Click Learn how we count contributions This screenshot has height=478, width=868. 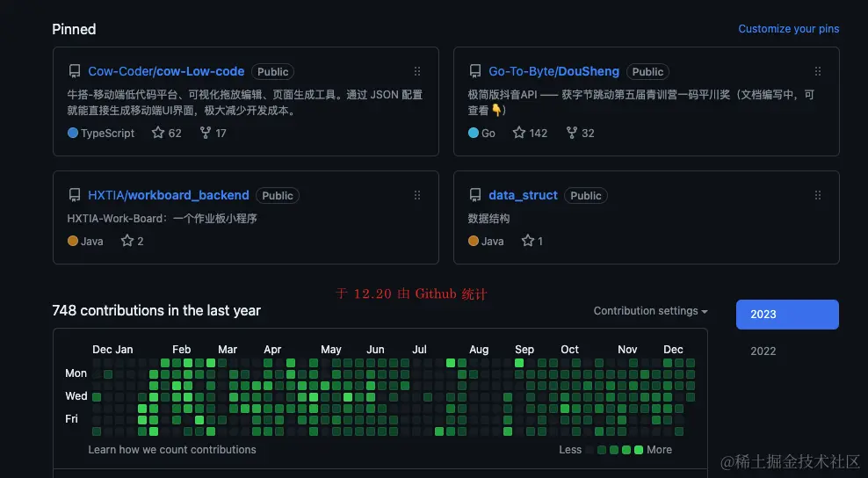(172, 450)
